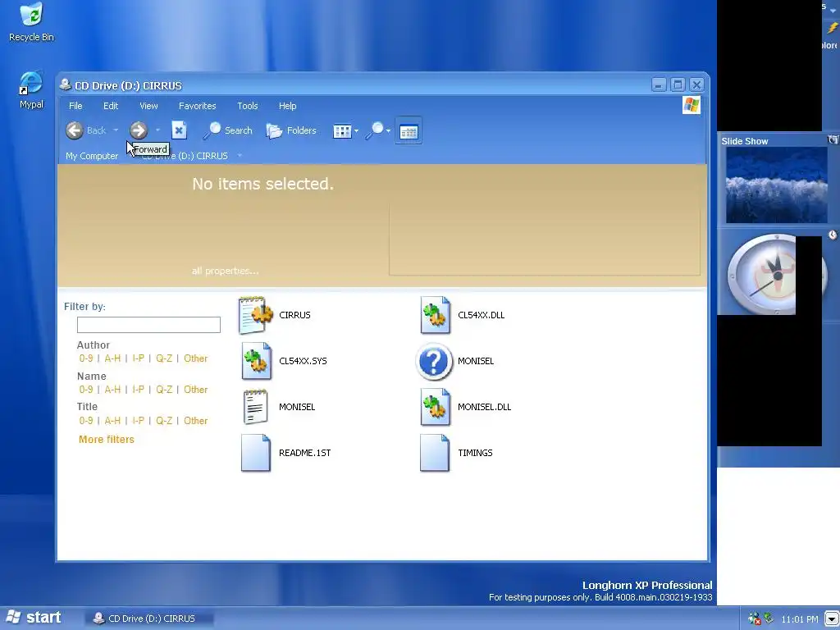Click the Slide Show camera icon in sidebar
Viewport: 840px width, 630px height.
(x=833, y=139)
